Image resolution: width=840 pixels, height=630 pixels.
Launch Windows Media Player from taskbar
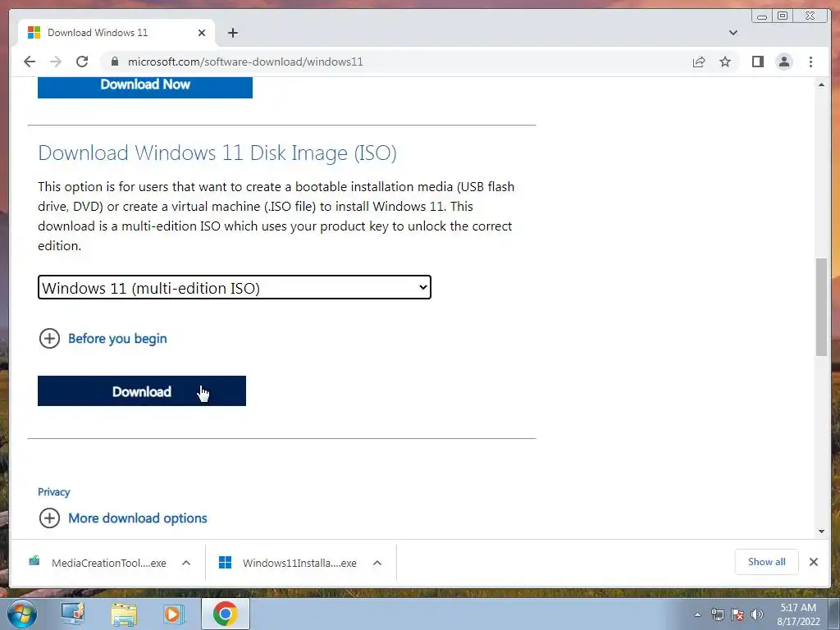tap(174, 614)
